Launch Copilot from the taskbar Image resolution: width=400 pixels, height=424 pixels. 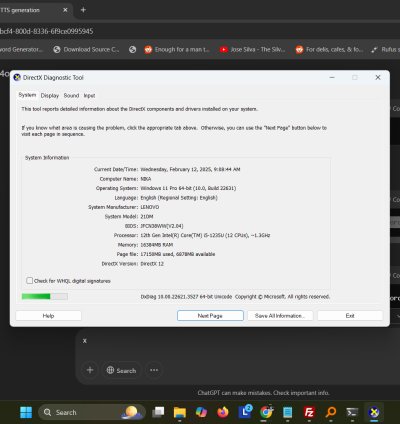coord(201,412)
